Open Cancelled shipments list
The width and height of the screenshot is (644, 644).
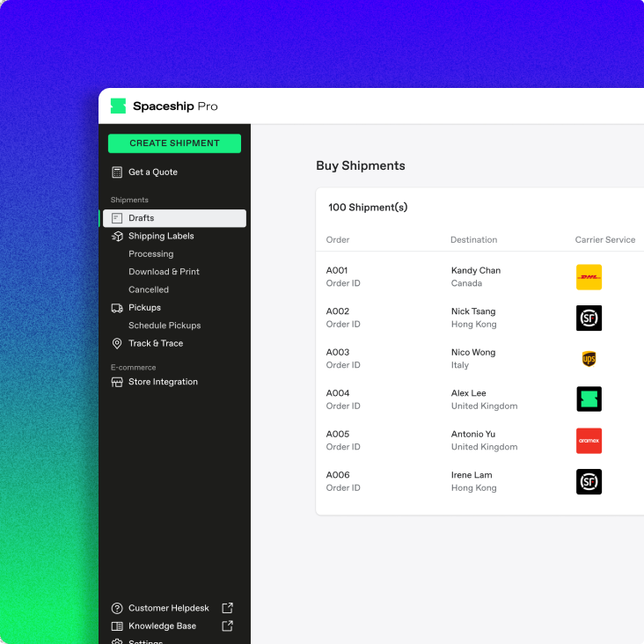coord(149,289)
